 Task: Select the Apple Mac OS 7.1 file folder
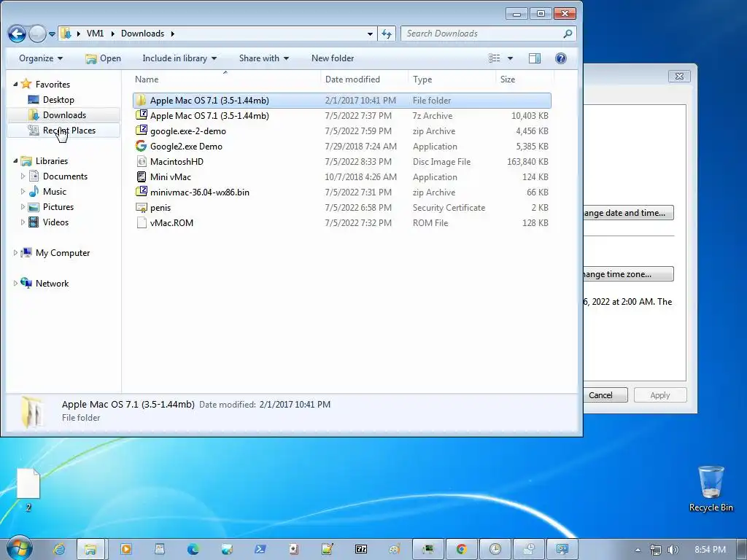pos(341,101)
